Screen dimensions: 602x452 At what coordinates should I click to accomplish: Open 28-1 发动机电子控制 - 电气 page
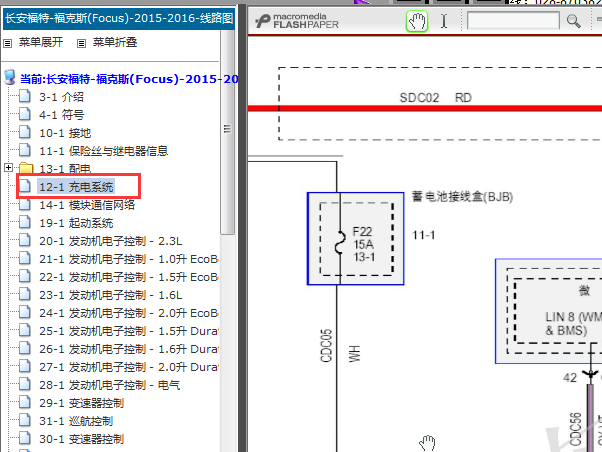(x=109, y=385)
